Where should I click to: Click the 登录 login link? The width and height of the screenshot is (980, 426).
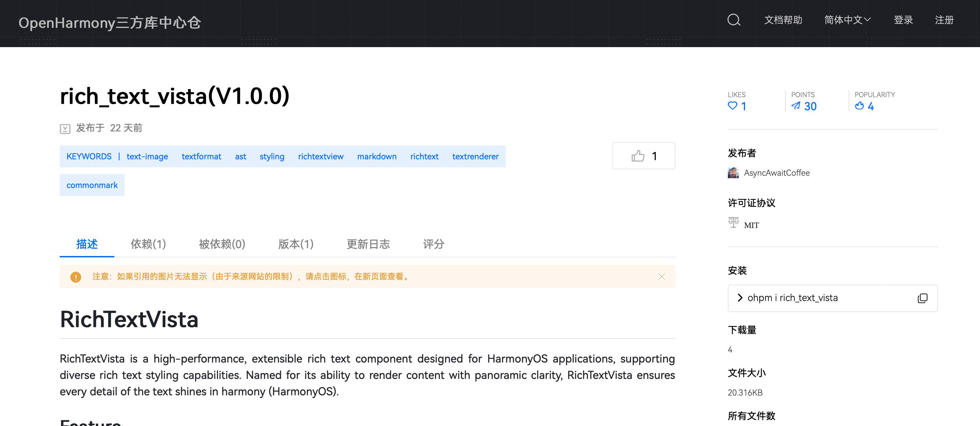tap(903, 20)
